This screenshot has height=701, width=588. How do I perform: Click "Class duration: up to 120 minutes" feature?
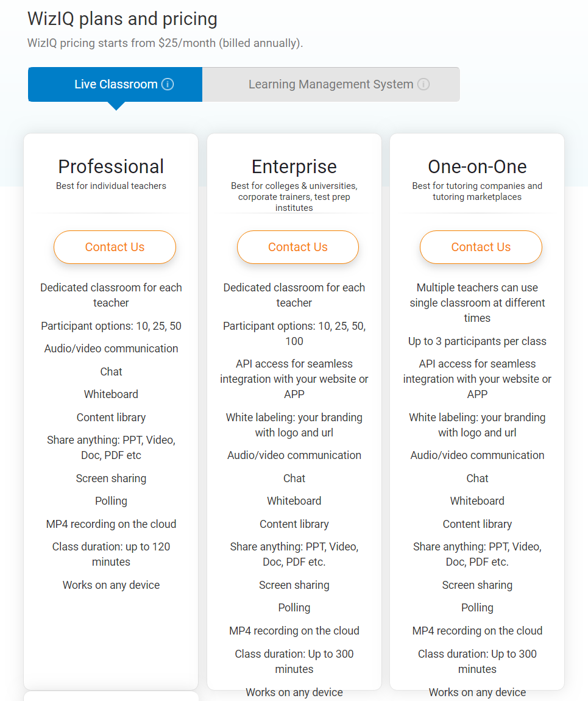pyautogui.click(x=111, y=554)
